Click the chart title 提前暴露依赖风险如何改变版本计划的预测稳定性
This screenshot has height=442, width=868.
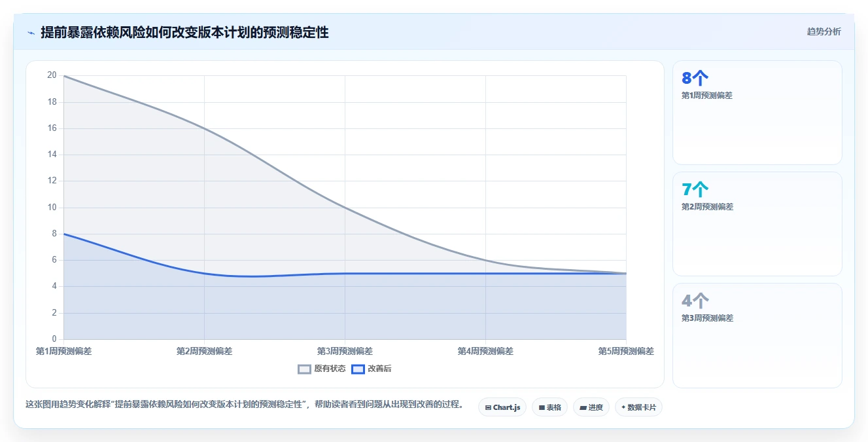[184, 32]
